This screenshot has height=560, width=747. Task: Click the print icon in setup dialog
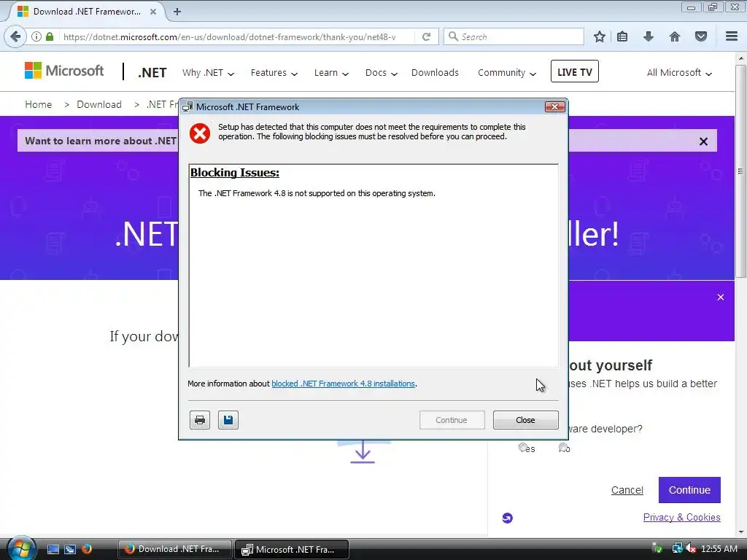coord(200,420)
